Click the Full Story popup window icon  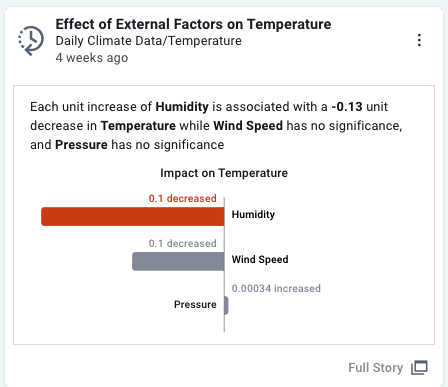pos(419,368)
